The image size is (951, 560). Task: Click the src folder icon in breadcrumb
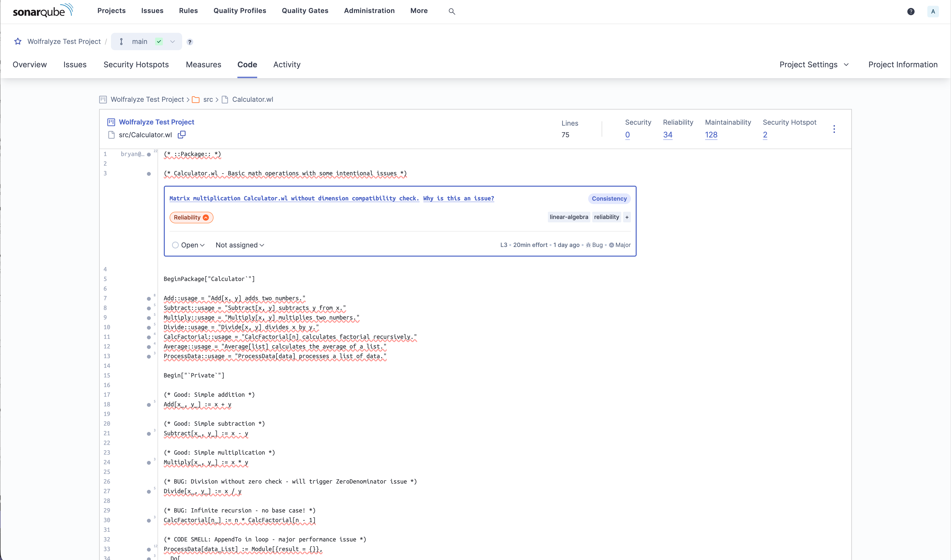pos(195,99)
